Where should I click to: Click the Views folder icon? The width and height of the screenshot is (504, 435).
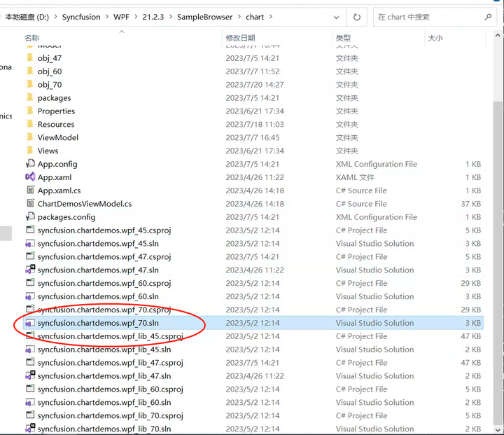point(30,151)
